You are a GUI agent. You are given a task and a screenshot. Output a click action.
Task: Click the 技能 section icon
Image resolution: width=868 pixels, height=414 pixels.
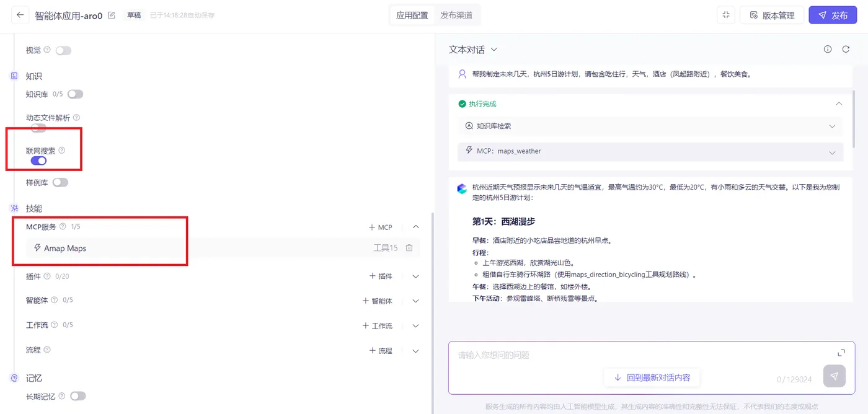pos(14,208)
